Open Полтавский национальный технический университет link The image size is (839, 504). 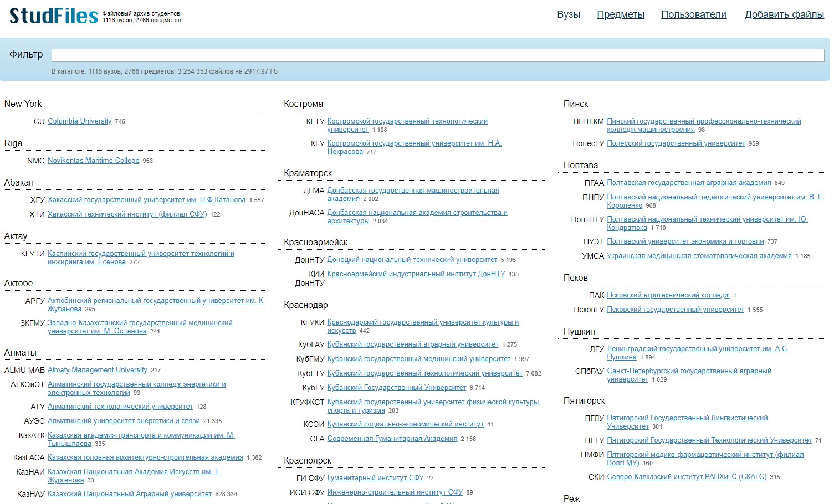707,223
